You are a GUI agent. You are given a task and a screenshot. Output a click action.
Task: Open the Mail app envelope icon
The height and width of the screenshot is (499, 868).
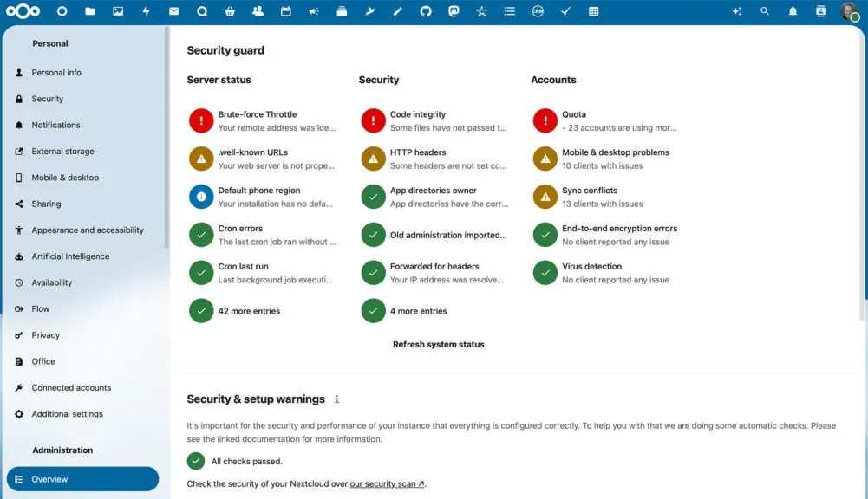(173, 11)
